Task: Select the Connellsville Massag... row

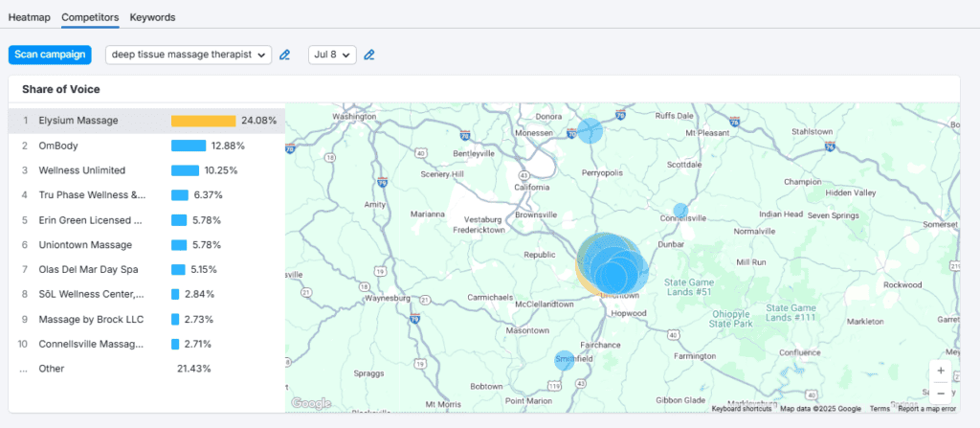Action: [x=146, y=344]
